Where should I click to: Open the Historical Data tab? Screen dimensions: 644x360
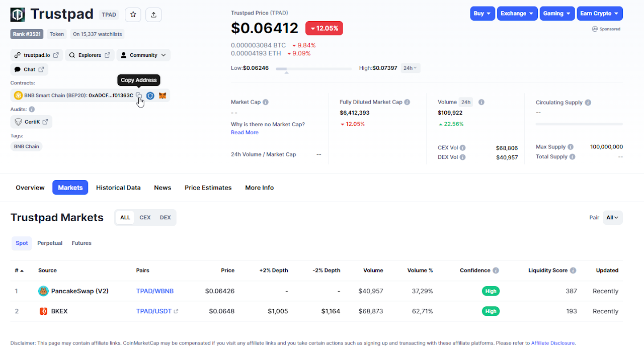(118, 188)
